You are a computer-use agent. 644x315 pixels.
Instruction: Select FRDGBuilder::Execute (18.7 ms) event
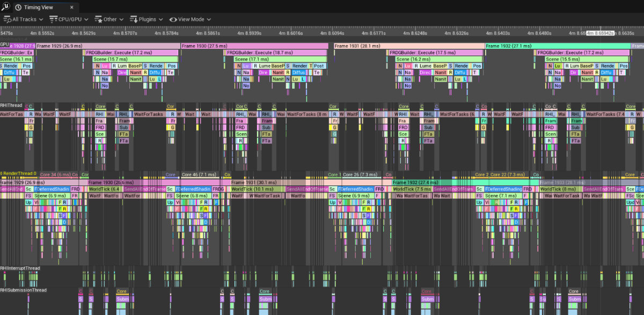coord(276,53)
